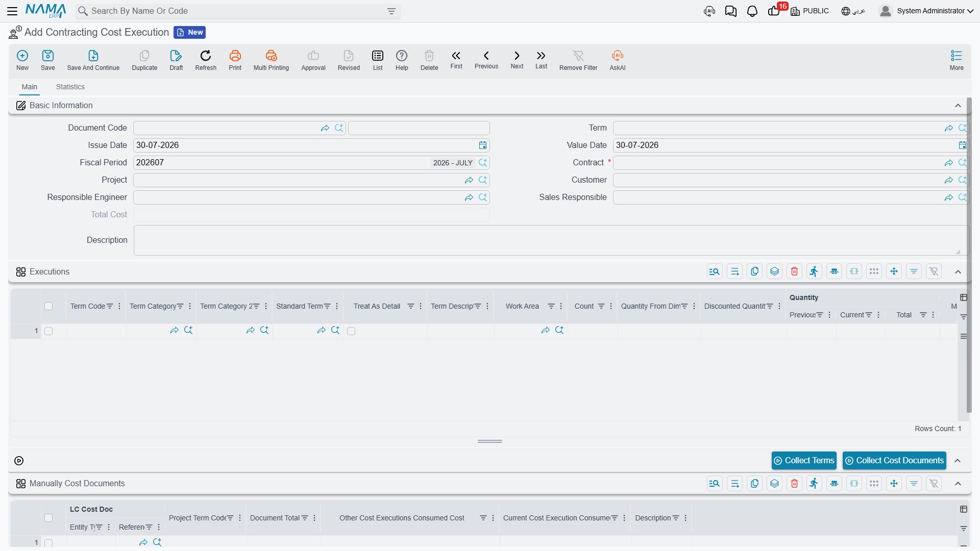Open the chat messages icon

(730, 11)
